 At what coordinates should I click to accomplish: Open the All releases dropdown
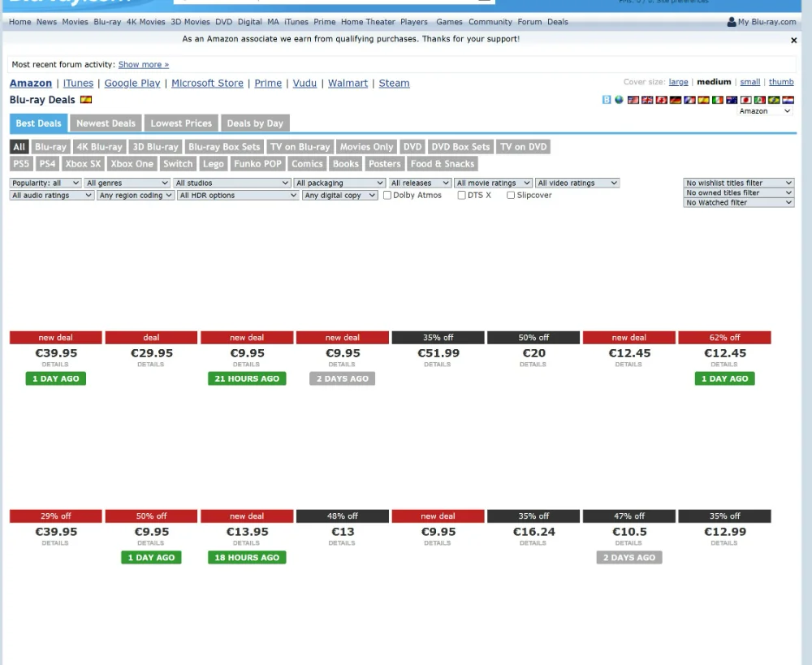point(420,183)
